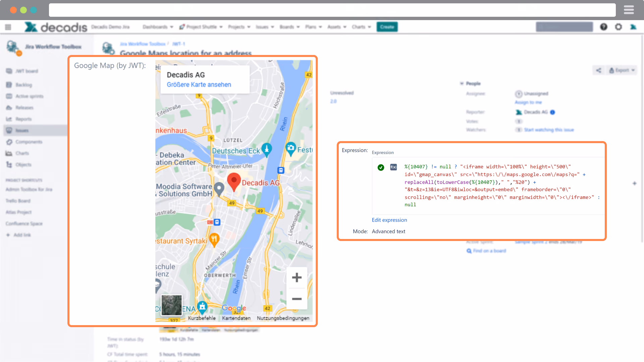
Task: Expand the Projects dropdown
Action: coord(239,27)
